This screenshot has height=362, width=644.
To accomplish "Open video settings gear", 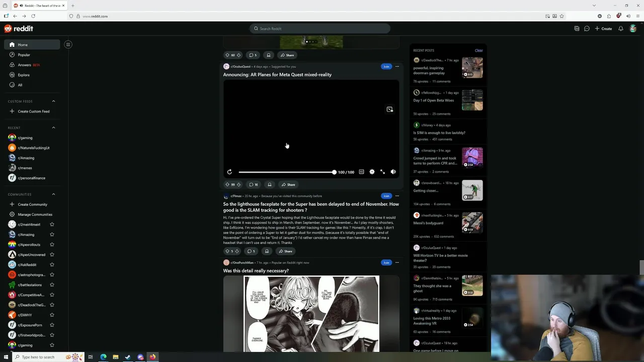I will click(372, 172).
